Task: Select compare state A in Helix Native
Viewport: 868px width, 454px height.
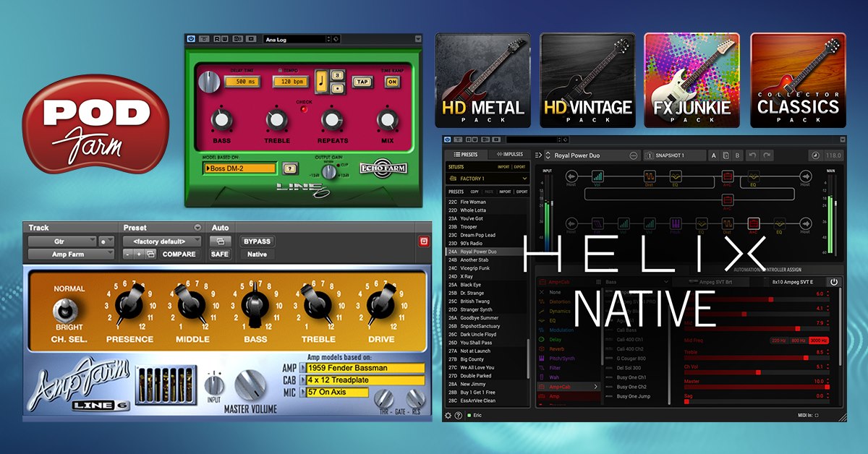Action: pyautogui.click(x=714, y=155)
